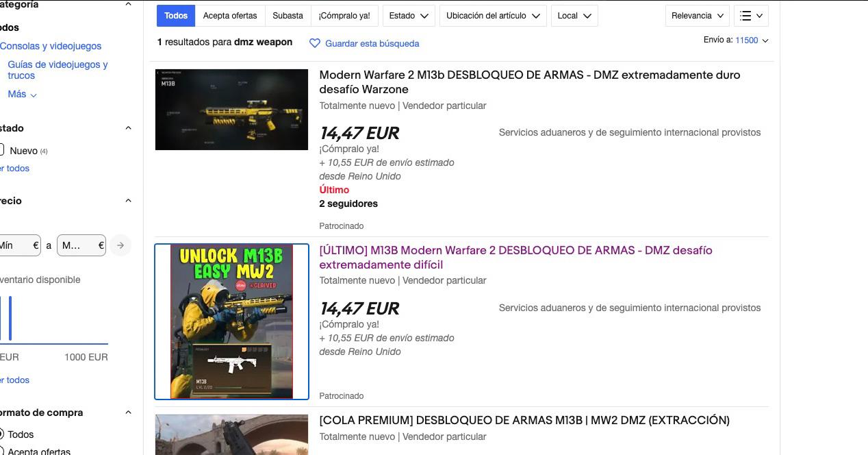Image resolution: width=868 pixels, height=455 pixels.
Task: Collapse the Estado sidebar section
Action: tap(128, 128)
